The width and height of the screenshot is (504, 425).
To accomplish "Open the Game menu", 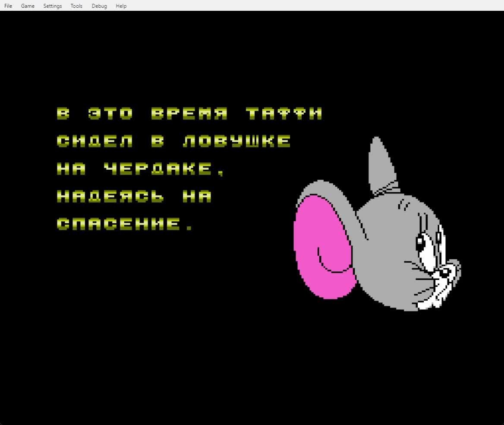I will pos(28,6).
